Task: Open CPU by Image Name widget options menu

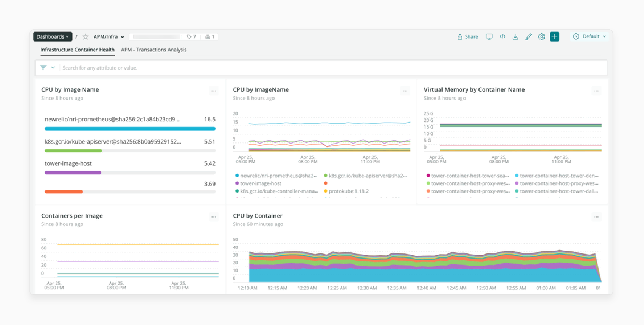Action: point(214,91)
